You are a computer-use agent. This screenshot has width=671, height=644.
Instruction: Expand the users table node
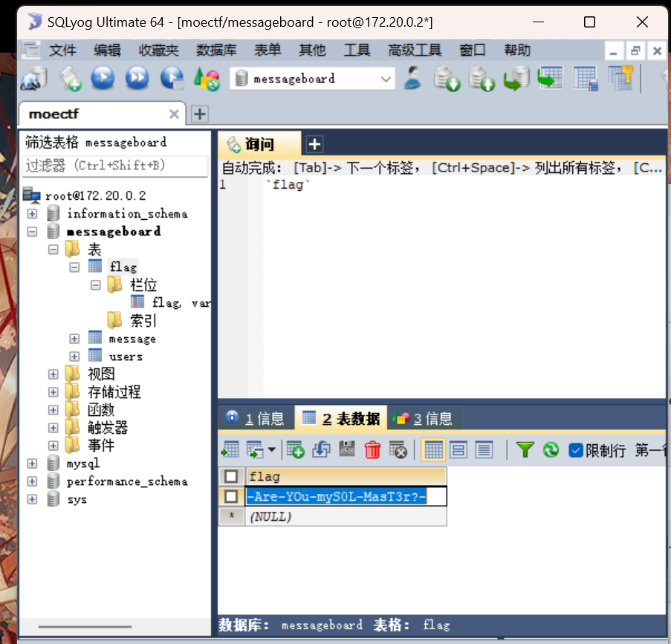click(74, 357)
